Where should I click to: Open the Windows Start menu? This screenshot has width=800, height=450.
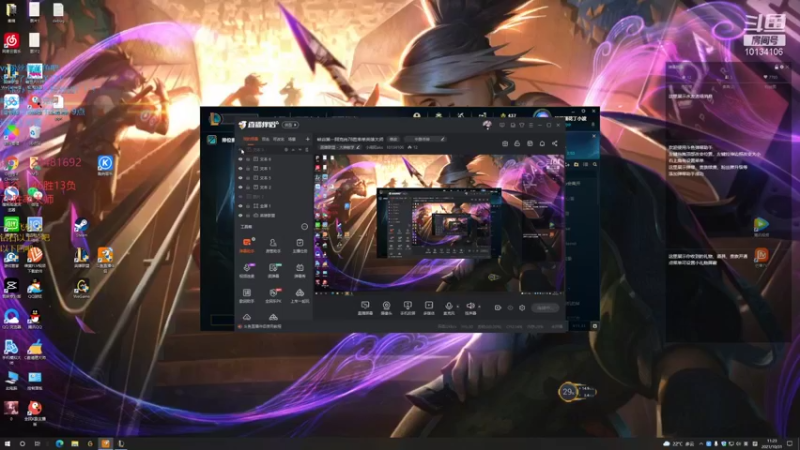(x=7, y=443)
